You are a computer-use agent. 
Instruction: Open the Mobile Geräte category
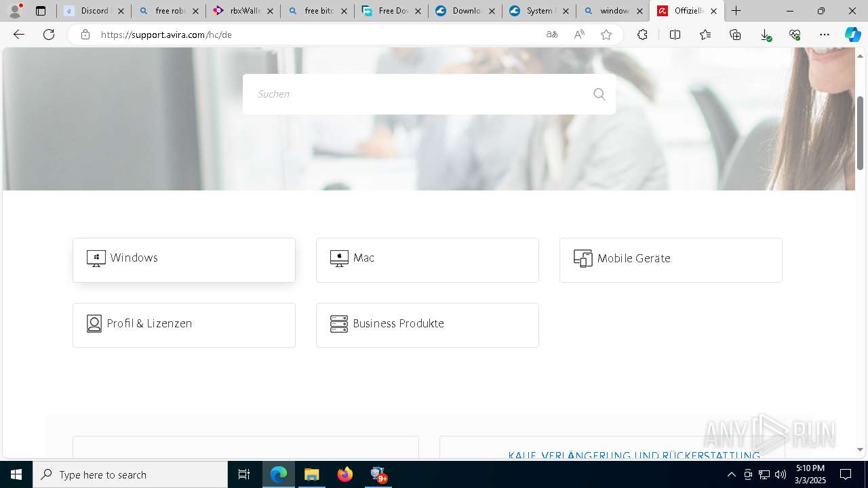point(671,260)
